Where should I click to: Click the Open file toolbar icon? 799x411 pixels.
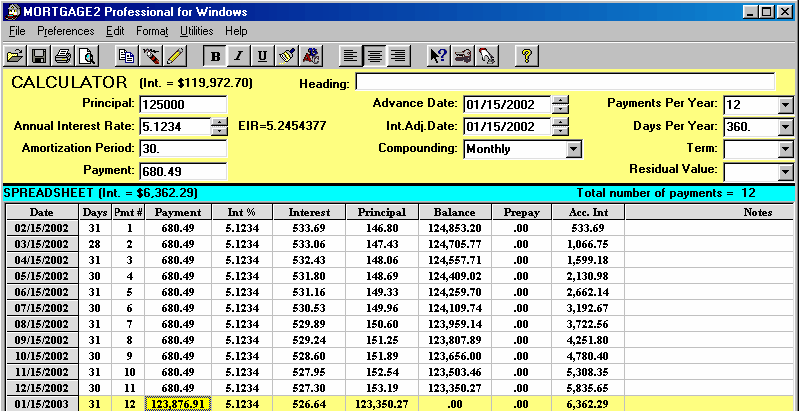[16, 56]
